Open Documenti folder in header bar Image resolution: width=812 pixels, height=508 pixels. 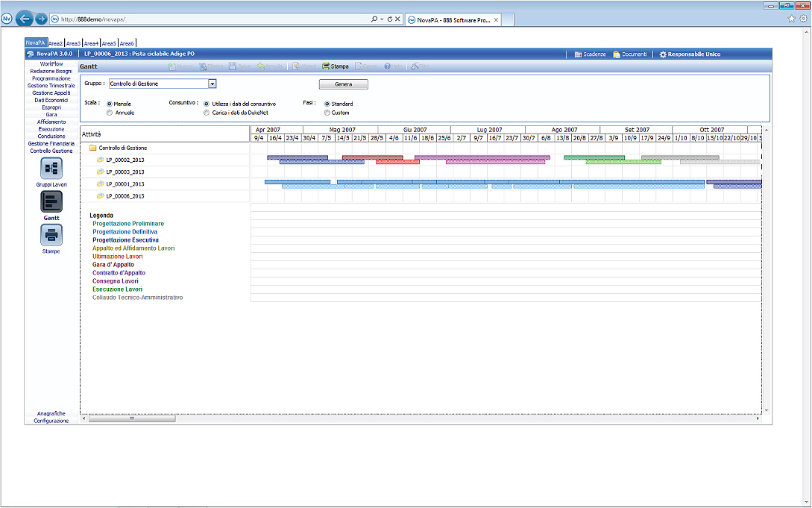coord(617,54)
